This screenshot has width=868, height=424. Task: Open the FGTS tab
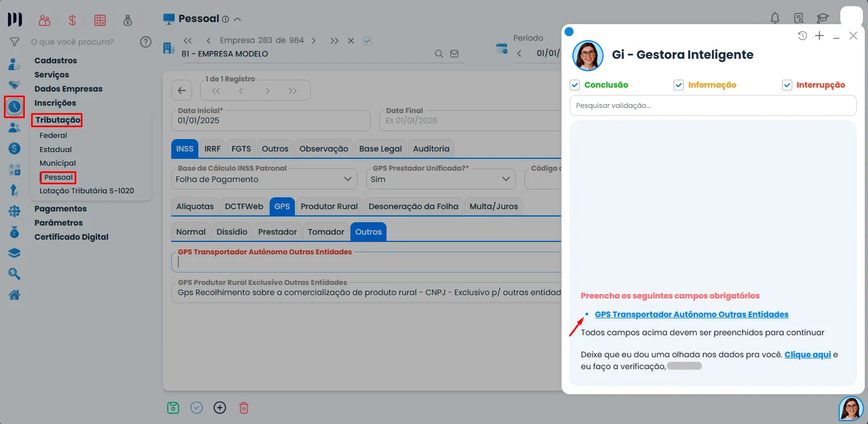tap(241, 149)
